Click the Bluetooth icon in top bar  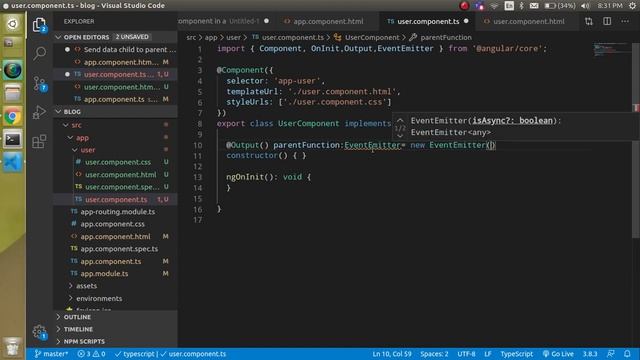click(521, 6)
